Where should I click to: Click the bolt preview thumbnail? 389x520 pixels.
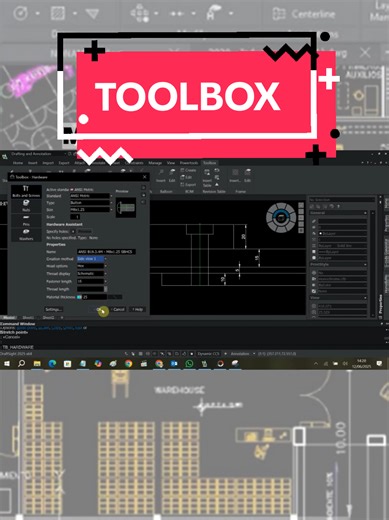(x=126, y=207)
